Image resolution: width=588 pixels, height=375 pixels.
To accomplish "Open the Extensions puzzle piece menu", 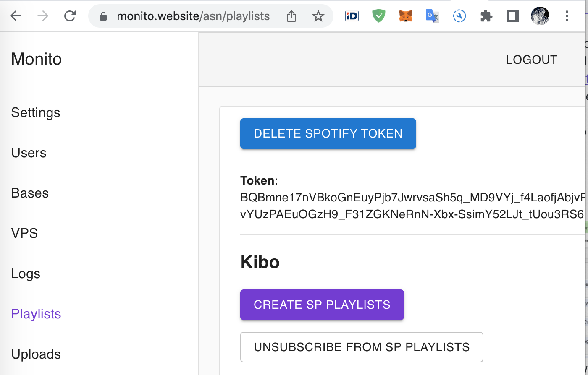I will pyautogui.click(x=486, y=16).
